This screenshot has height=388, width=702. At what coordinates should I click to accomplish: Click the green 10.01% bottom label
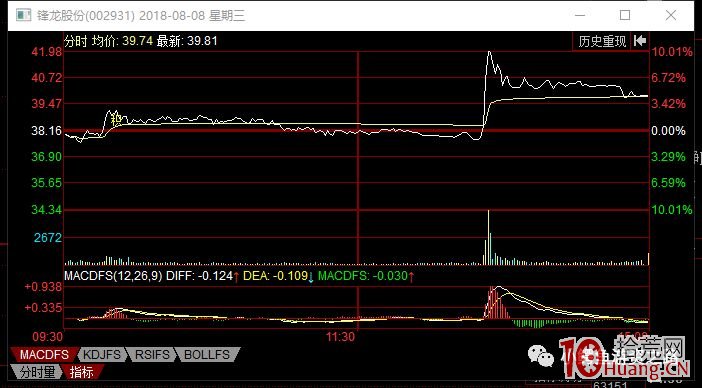coord(672,209)
